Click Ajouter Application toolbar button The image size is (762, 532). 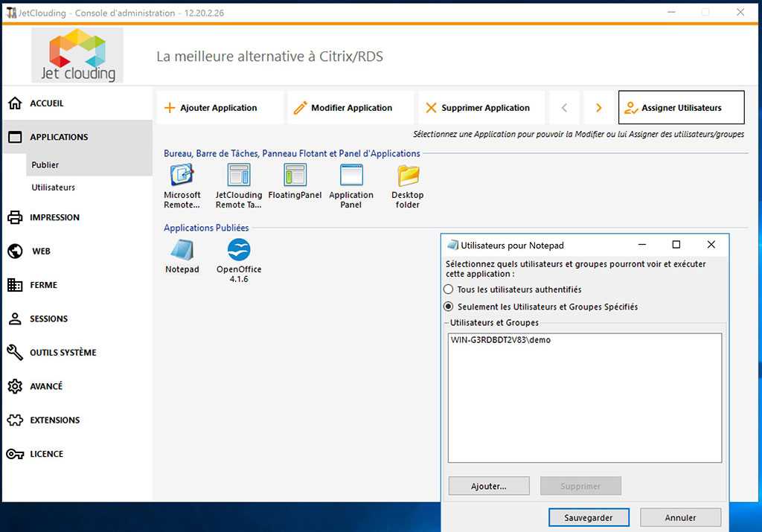(x=219, y=108)
